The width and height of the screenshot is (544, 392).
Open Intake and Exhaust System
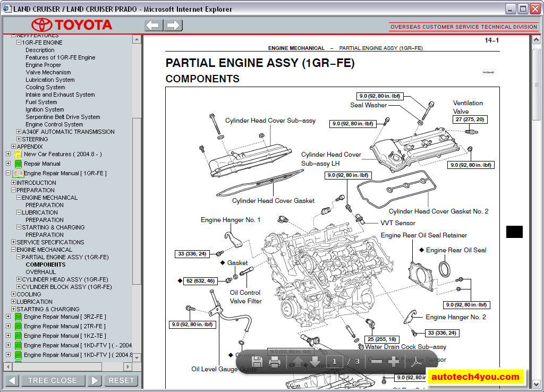point(60,95)
